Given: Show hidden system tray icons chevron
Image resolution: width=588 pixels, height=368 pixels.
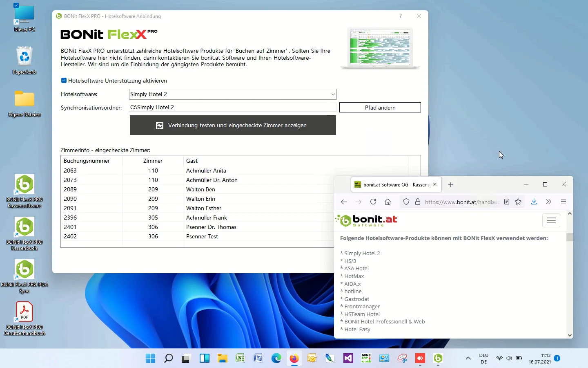Looking at the screenshot, I should click(468, 359).
